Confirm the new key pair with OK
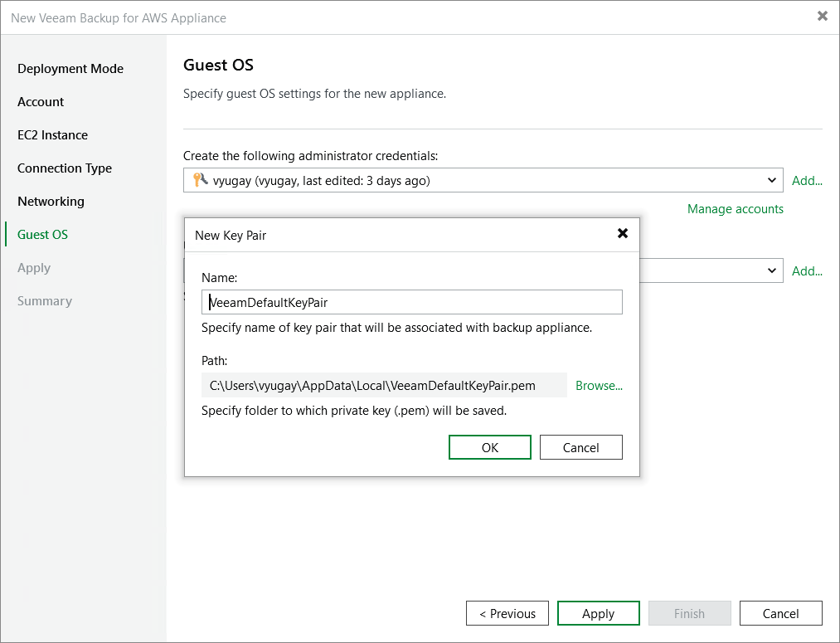 point(489,446)
